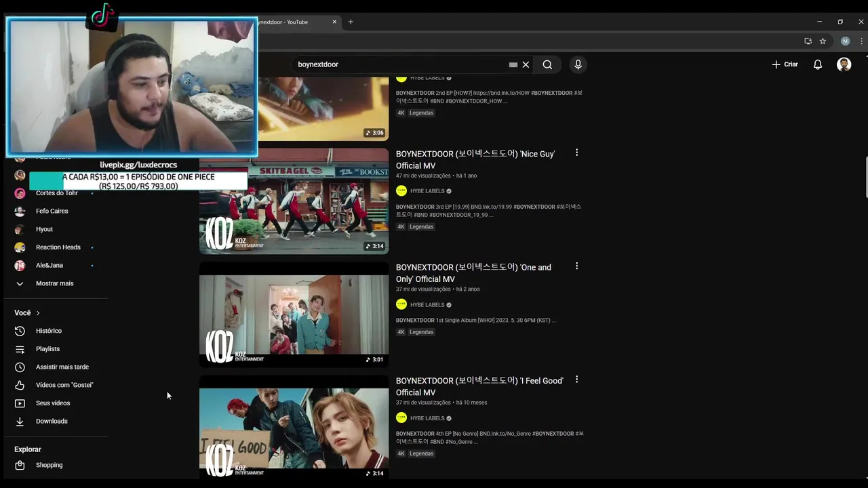Open the 'One and Only' video thumbnail
Viewport: 868px width, 488px height.
294,314
